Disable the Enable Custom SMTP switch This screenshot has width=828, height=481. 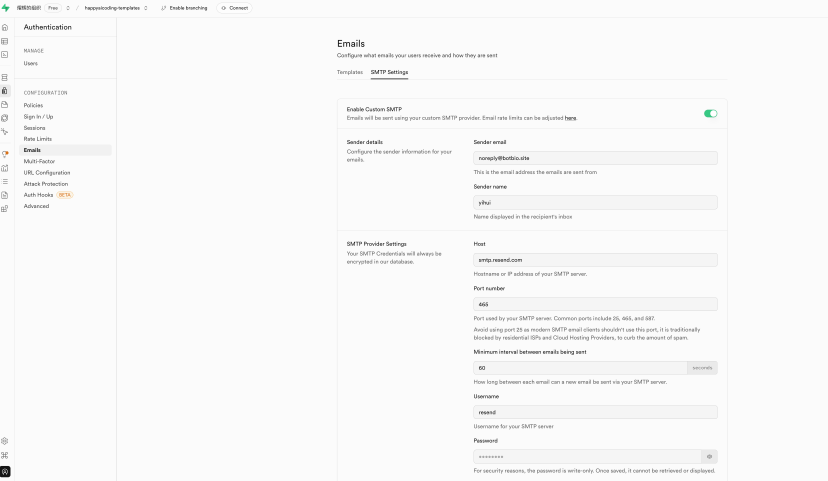coord(710,114)
